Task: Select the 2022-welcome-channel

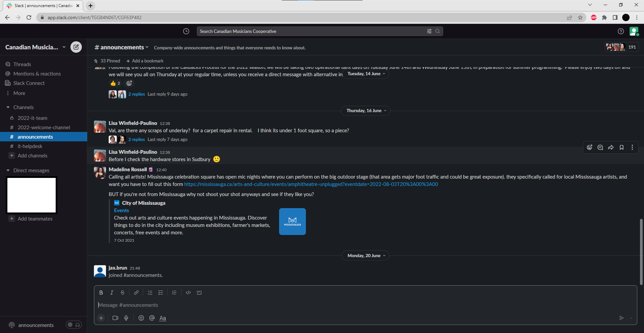Action: coord(44,128)
